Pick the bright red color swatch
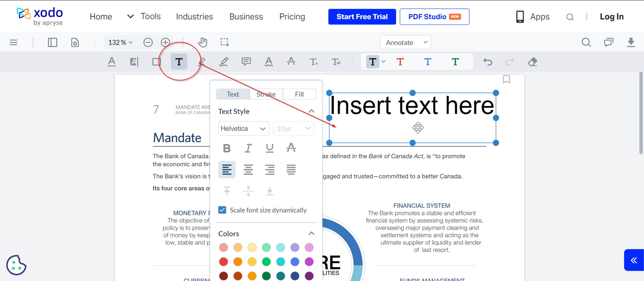This screenshot has width=644, height=281. click(223, 262)
